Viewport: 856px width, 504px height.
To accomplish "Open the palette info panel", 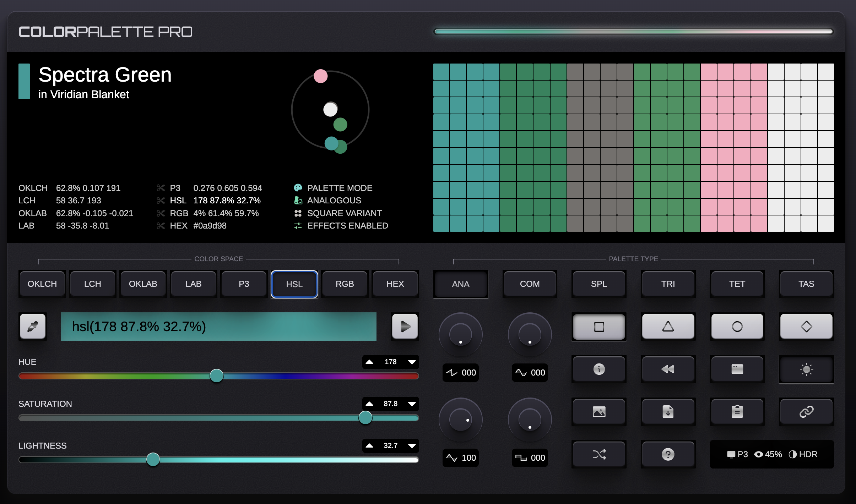I will (x=598, y=369).
